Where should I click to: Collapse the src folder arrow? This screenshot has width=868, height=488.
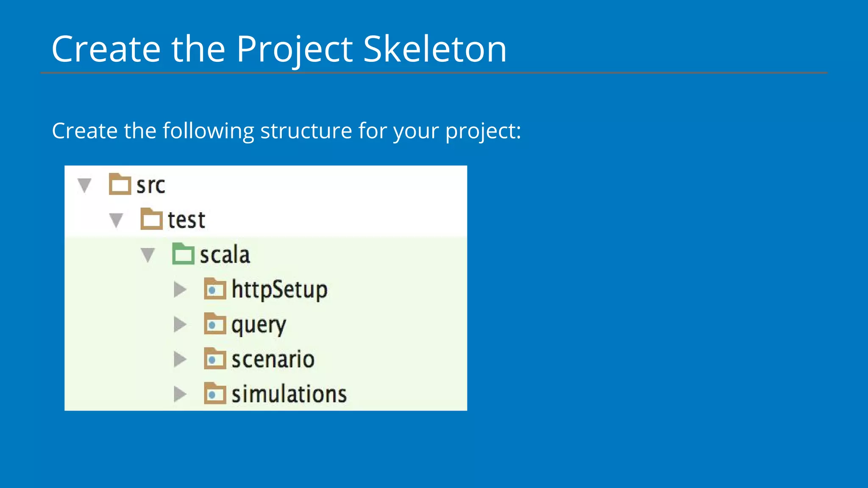[85, 186]
